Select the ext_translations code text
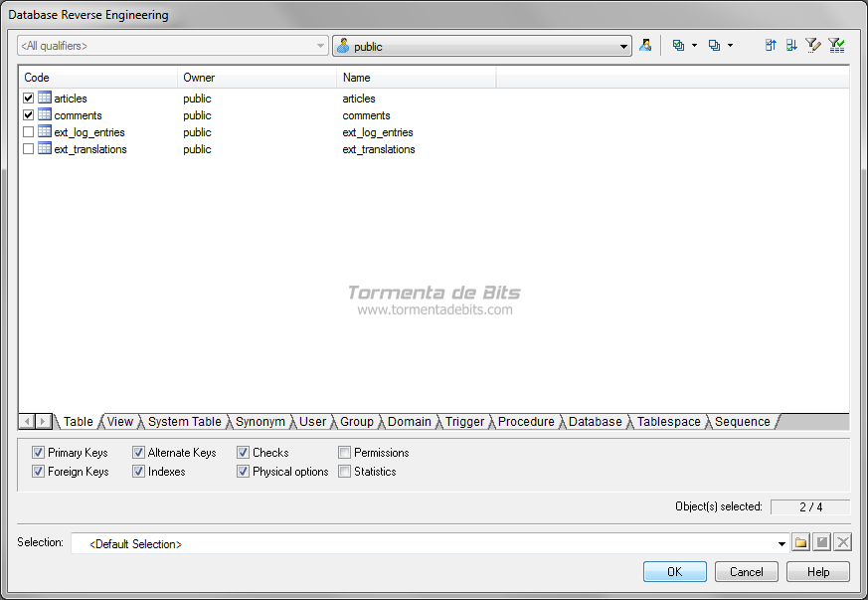Viewport: 868px width, 600px height. [x=90, y=149]
